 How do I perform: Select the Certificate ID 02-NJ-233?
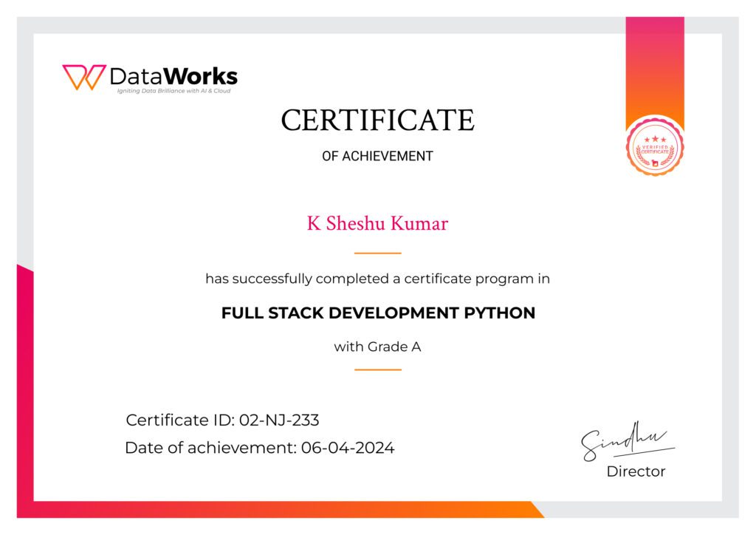coord(222,420)
